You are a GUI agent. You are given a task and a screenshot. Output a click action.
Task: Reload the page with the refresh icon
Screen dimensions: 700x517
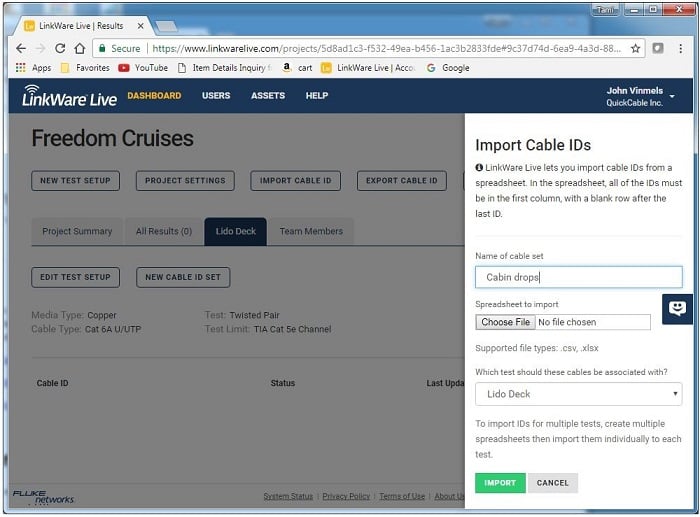[60, 48]
